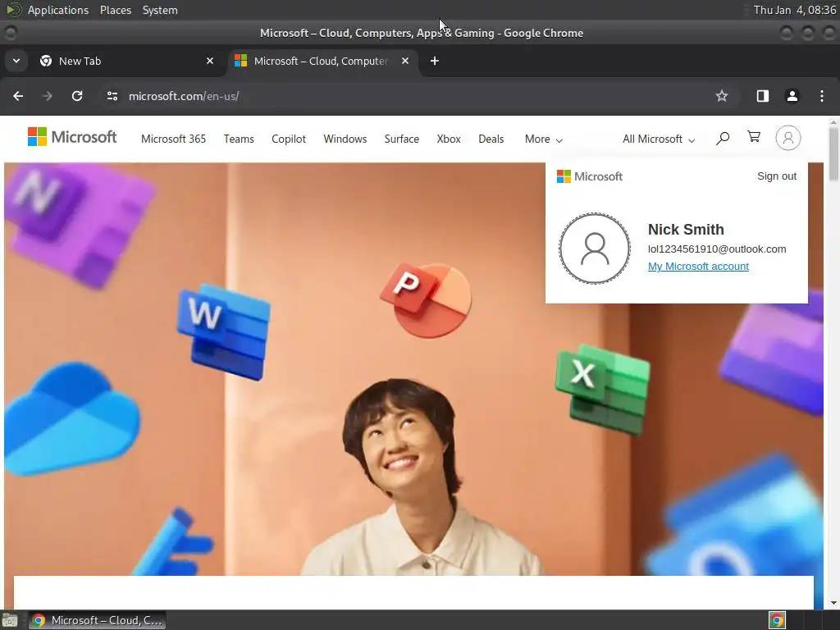Screen dimensions: 840x630
Task: Click the Chrome icon in bottom-right tray
Action: [x=777, y=620]
